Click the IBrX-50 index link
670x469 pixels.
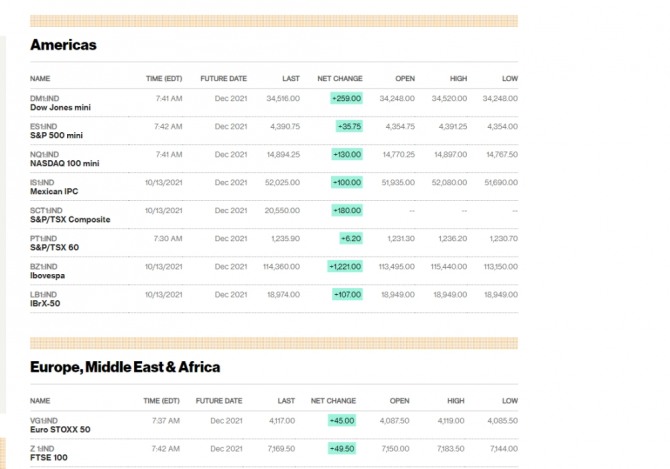click(47, 303)
